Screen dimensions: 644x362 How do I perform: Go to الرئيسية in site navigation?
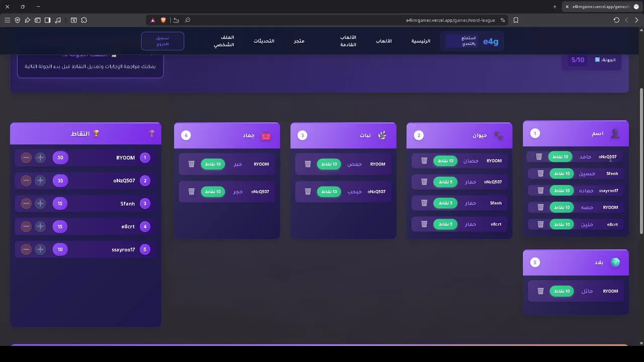pos(421,41)
